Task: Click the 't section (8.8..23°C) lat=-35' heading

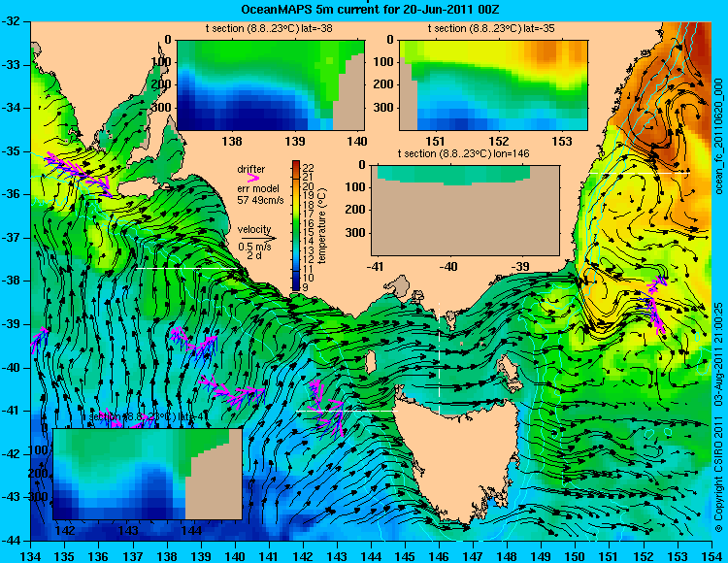Action: click(491, 29)
